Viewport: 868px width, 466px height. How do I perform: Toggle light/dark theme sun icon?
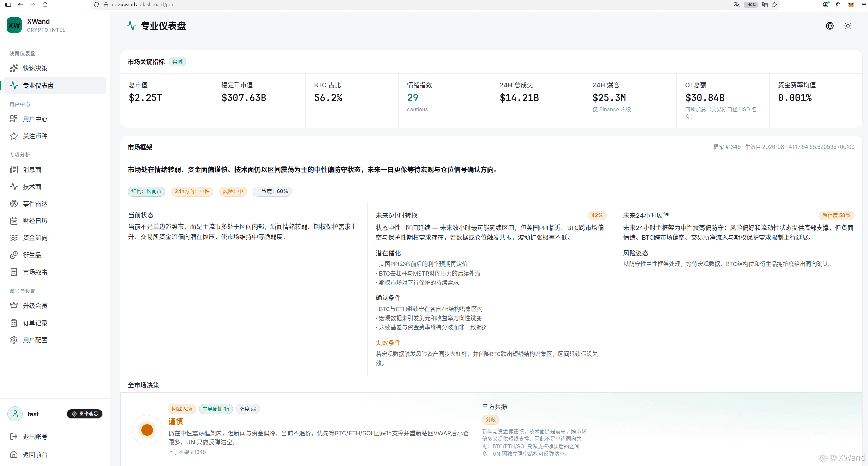point(848,26)
